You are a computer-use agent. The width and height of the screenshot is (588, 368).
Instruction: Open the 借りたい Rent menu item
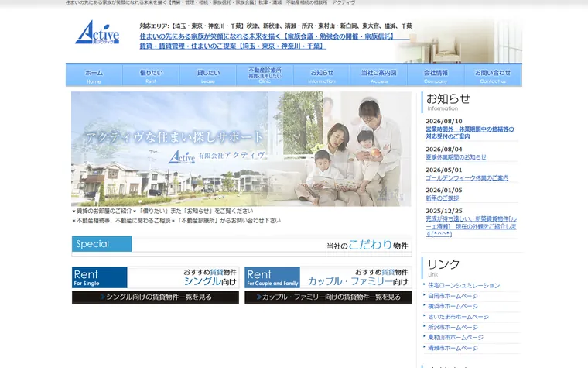click(x=151, y=75)
